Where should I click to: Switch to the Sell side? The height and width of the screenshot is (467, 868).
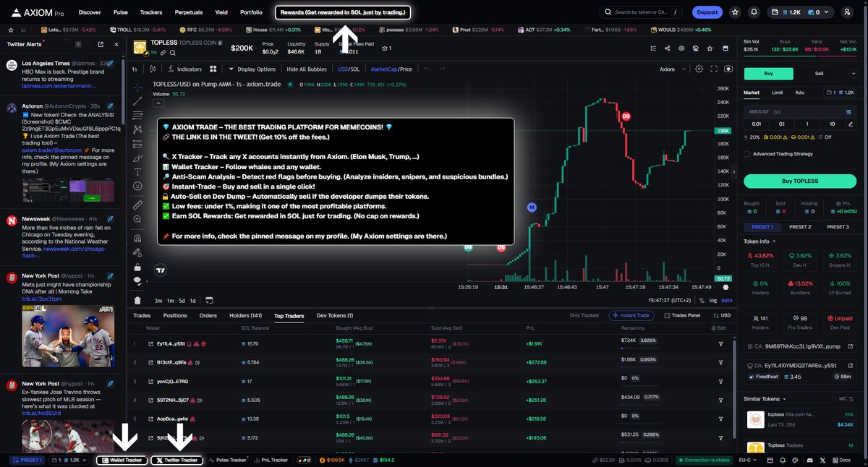point(820,73)
